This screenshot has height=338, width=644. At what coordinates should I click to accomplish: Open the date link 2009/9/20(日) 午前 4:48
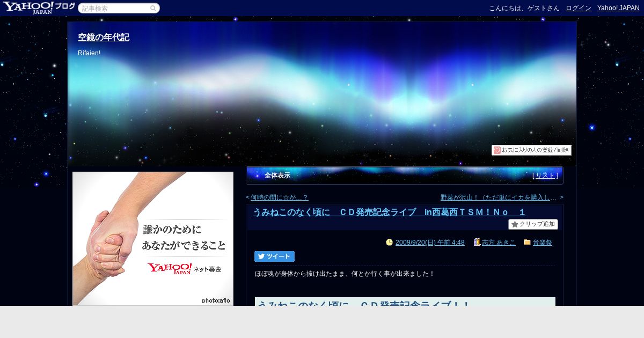(430, 243)
